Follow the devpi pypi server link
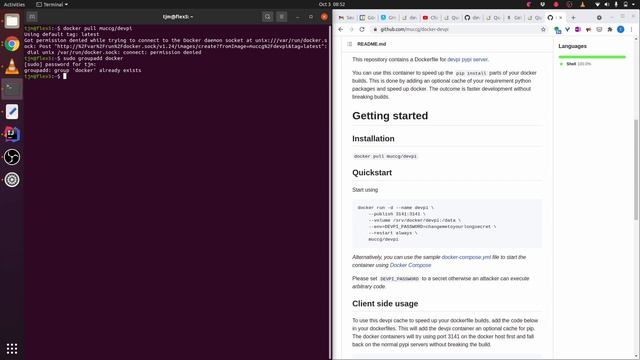The width and height of the screenshot is (640, 360). [467, 59]
